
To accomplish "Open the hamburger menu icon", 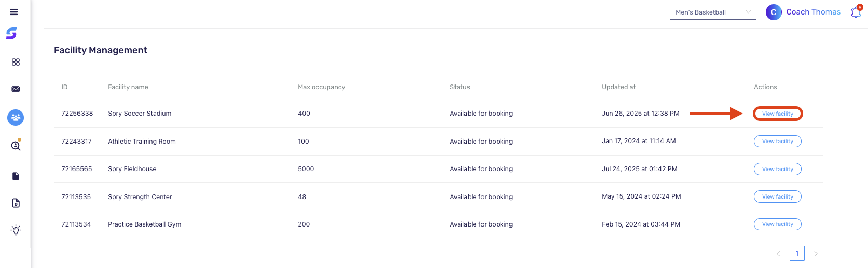I will click(x=14, y=12).
